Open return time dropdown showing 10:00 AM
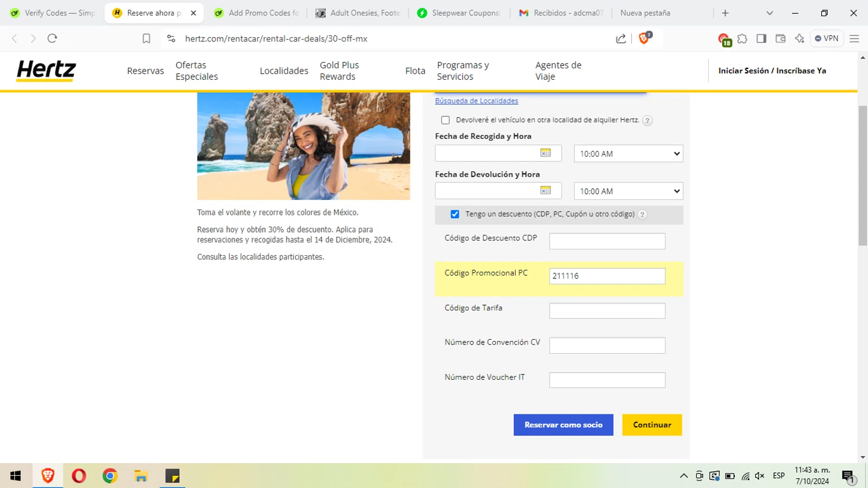Viewport: 868px width, 488px height. [628, 191]
